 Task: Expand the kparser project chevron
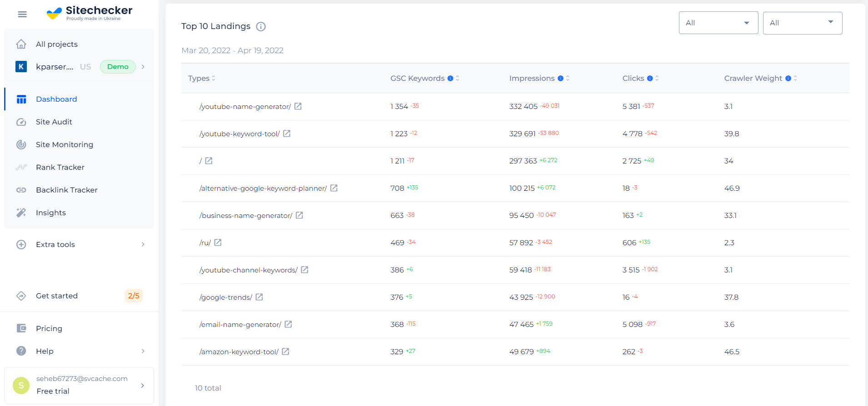[x=143, y=67]
